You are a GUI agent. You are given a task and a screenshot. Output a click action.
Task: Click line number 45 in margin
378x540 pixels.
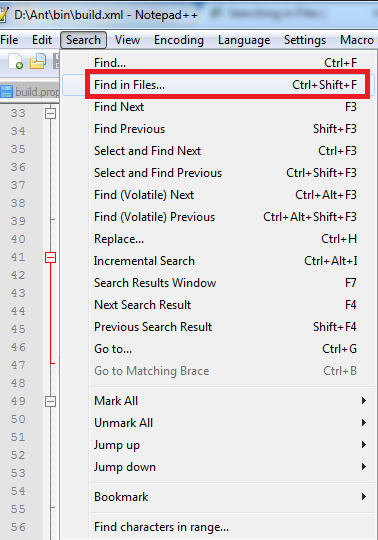coord(18,329)
